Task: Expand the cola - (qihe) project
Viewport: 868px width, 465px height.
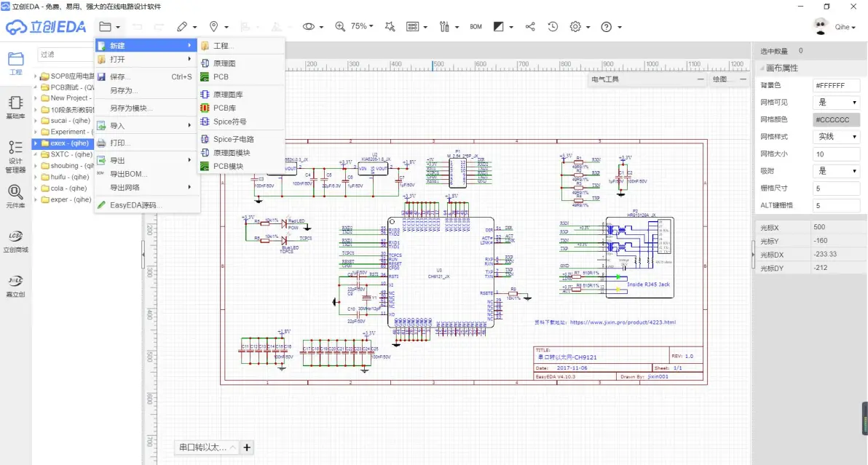Action: click(x=36, y=188)
